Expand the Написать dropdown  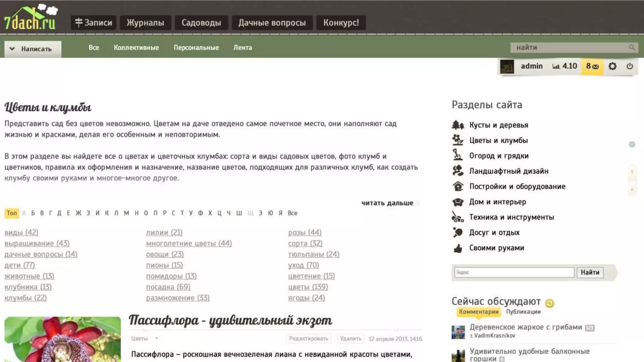pos(33,49)
